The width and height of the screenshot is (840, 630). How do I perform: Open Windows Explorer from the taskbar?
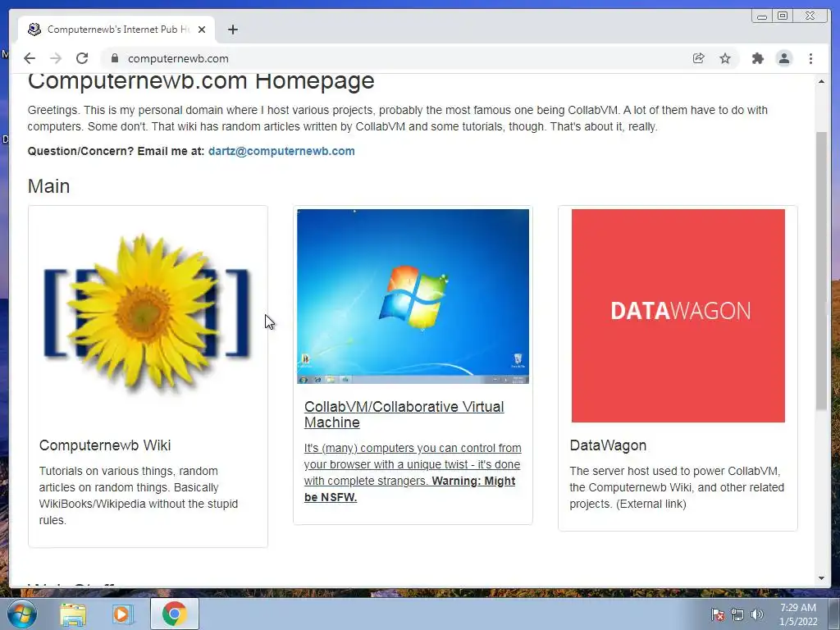pos(73,614)
